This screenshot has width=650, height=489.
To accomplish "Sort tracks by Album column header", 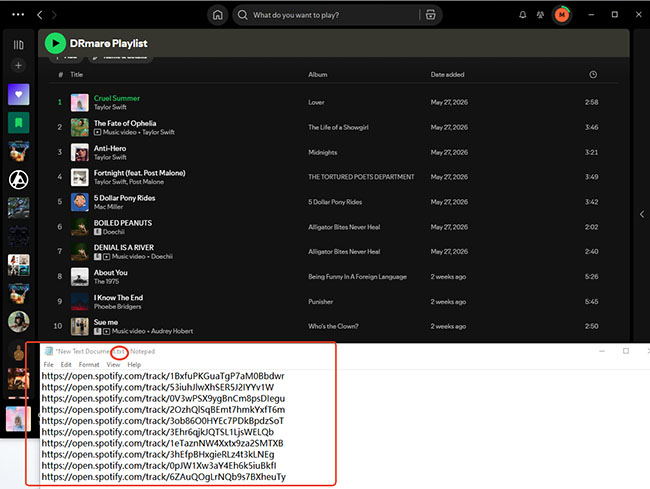I will [x=318, y=75].
